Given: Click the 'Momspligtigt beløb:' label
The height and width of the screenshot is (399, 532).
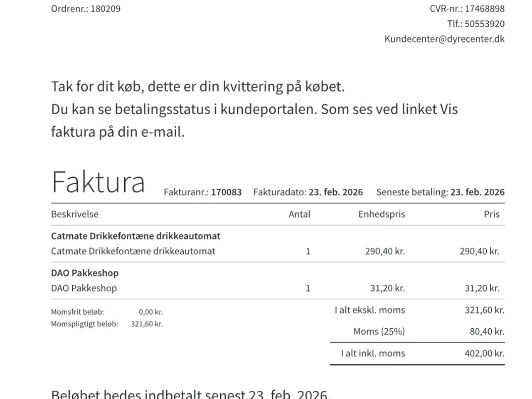Looking at the screenshot, I should [x=85, y=324].
